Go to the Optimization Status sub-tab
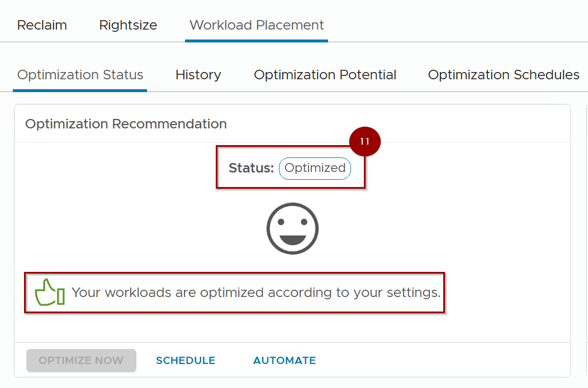The image size is (588, 388). 80,75
